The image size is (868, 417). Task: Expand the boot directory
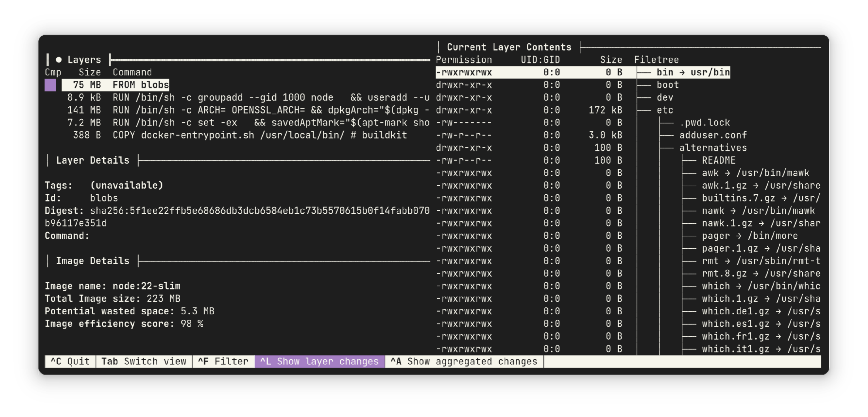pos(666,85)
